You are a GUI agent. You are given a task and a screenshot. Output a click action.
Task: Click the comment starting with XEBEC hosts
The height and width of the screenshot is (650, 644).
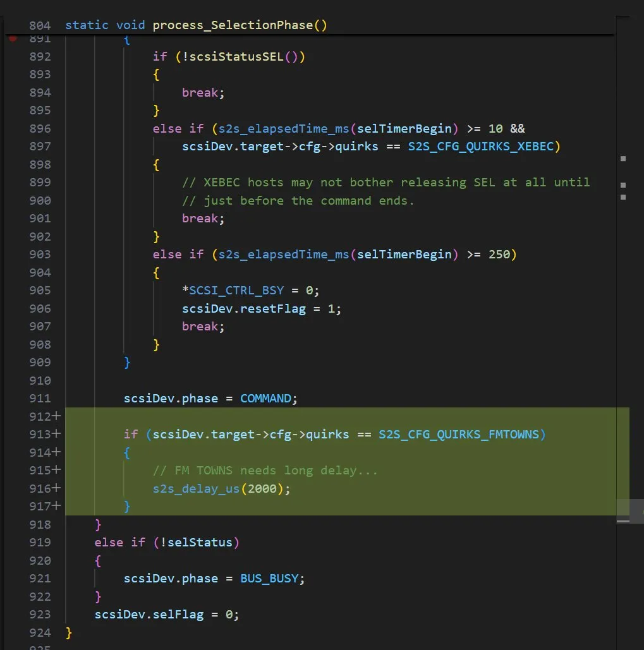point(386,183)
